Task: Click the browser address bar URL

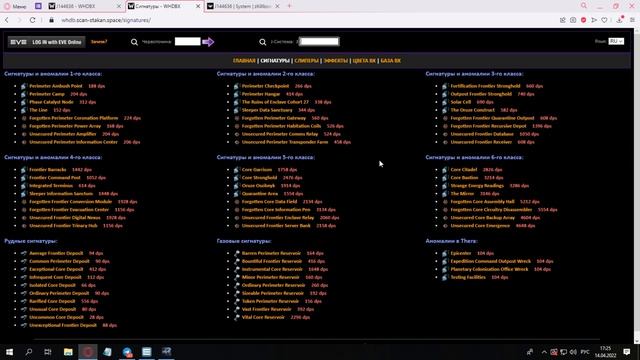Action: coord(106,20)
